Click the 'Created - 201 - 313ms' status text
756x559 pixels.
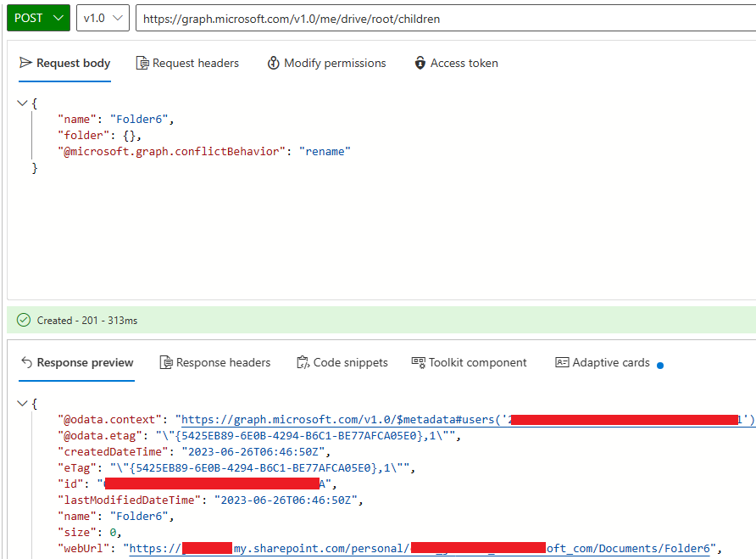[87, 321]
